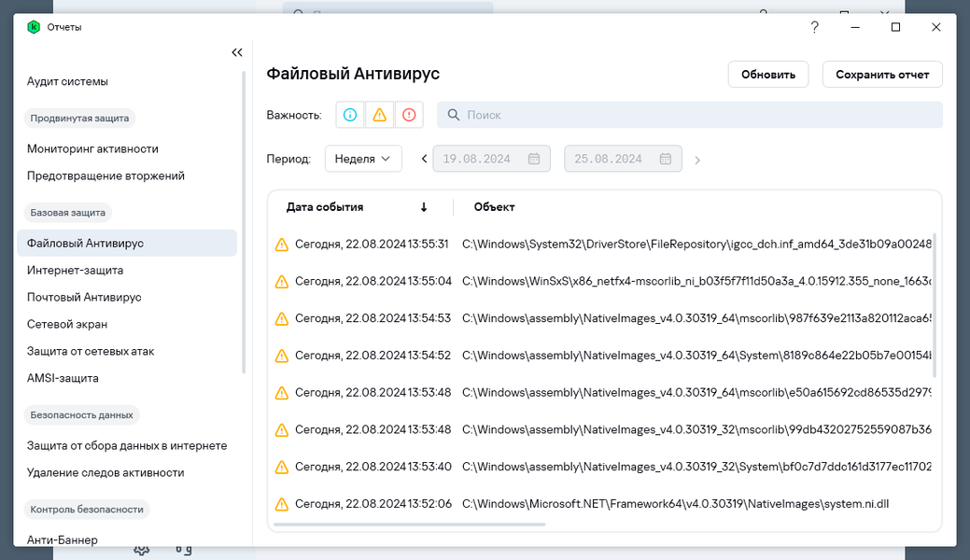Click the Kaspersky logo in title bar
Viewport: 970px width, 560px height.
click(x=34, y=27)
